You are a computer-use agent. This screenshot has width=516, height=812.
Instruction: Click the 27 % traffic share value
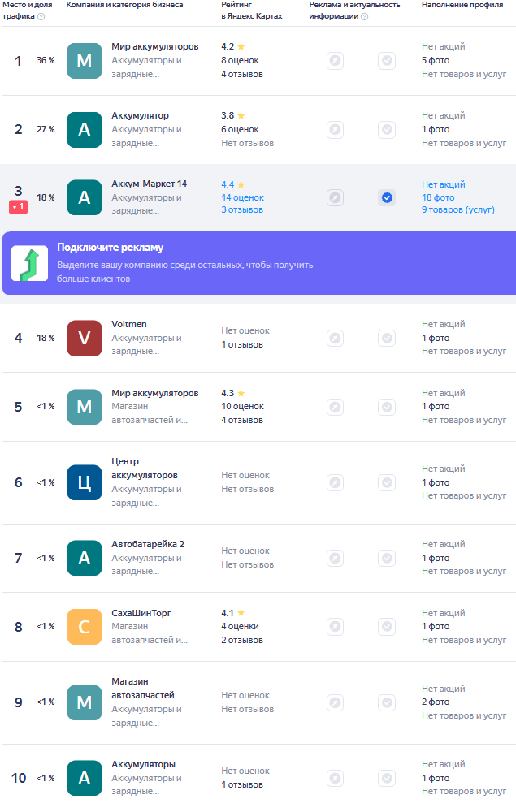(x=46, y=129)
